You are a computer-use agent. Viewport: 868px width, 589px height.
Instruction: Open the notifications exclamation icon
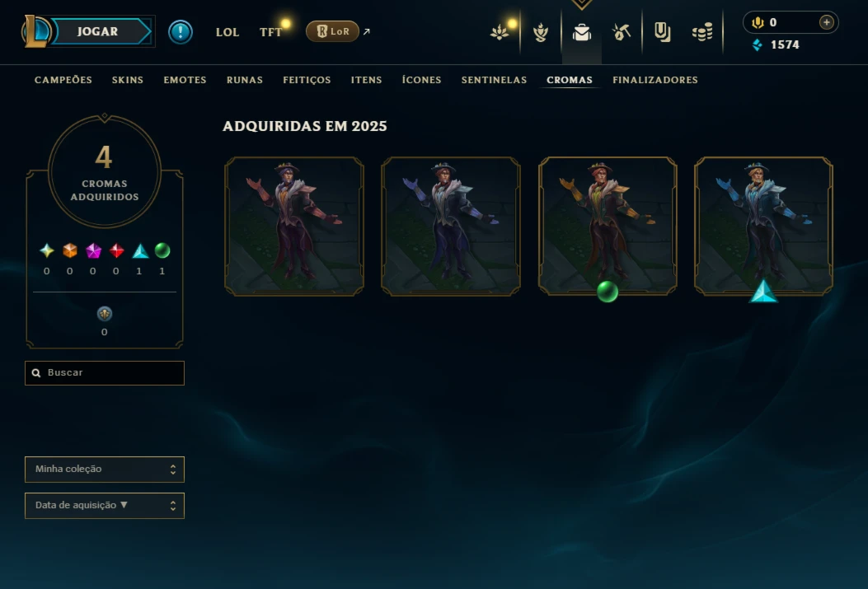(x=181, y=32)
